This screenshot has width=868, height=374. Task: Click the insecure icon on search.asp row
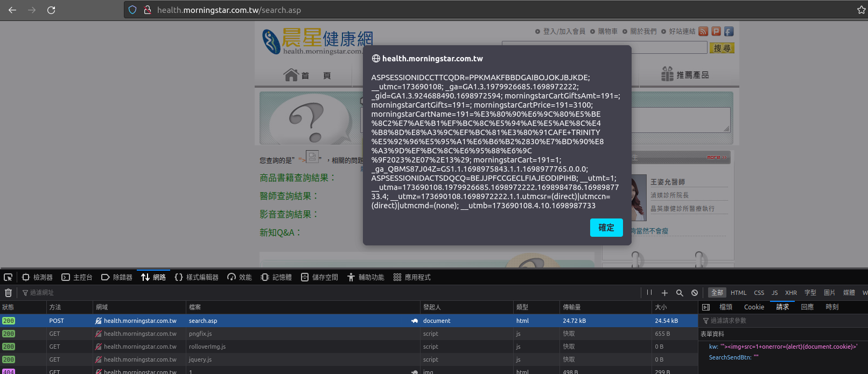(99, 321)
